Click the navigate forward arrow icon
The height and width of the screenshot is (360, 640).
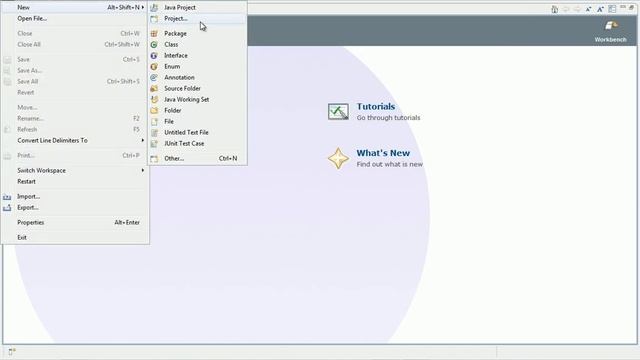[577, 9]
